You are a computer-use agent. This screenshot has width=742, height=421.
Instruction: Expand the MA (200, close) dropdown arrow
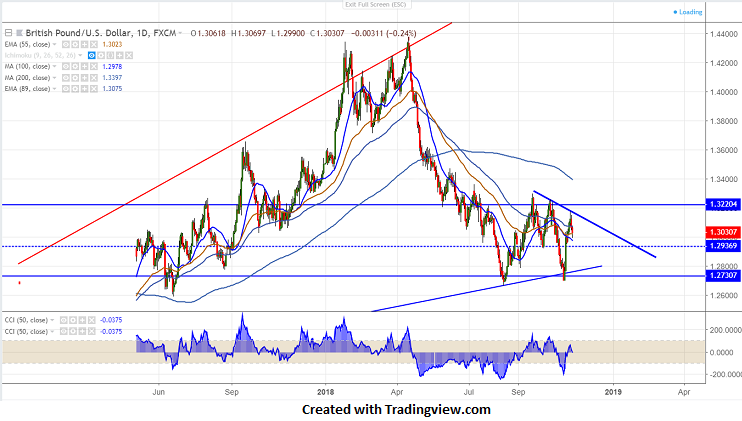pyautogui.click(x=54, y=78)
